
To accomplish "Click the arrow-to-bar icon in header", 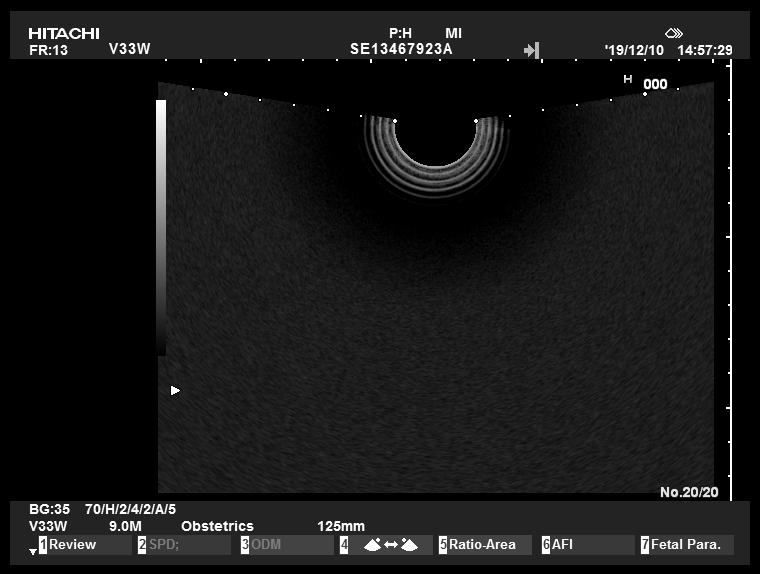I will click(x=531, y=50).
